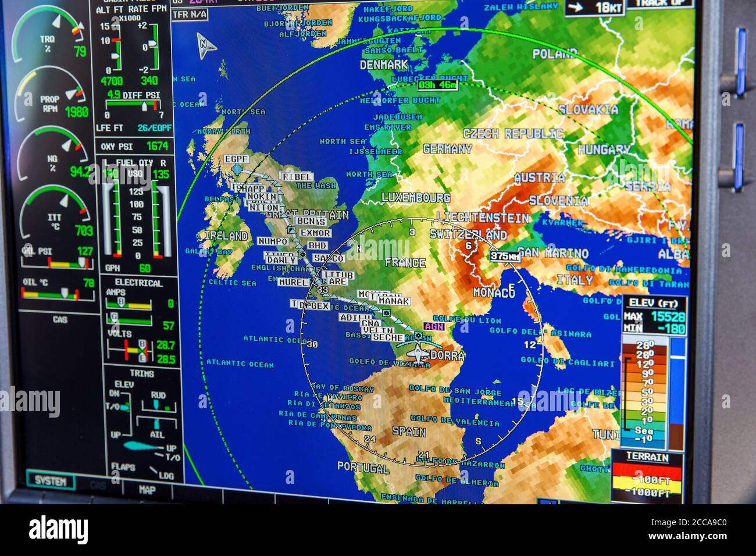Select the dimmed CAS softkey

point(99,484)
